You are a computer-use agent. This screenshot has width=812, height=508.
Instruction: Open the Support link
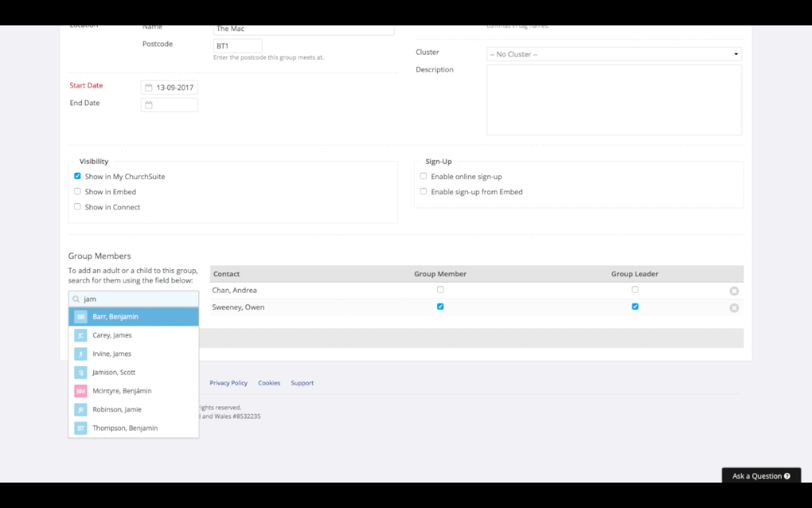(302, 383)
